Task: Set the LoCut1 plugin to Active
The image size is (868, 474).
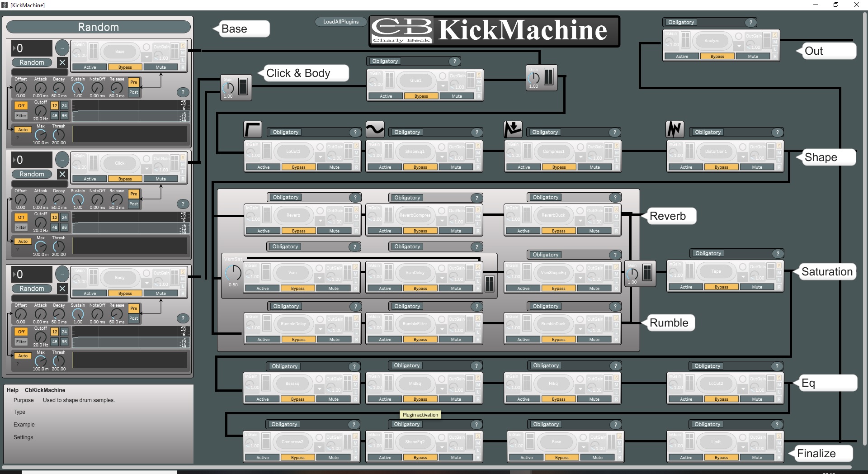Action: coord(263,167)
